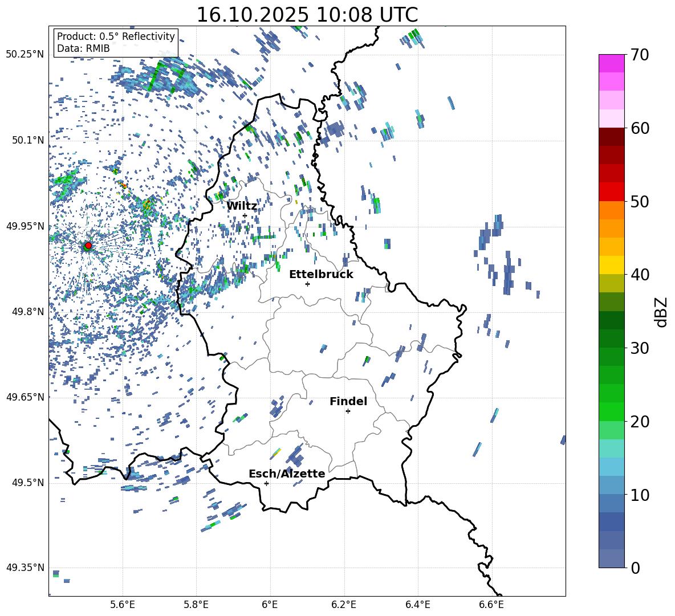Click the Esch/Alzette station cross marker
This screenshot has height=616, width=675.
tap(266, 483)
